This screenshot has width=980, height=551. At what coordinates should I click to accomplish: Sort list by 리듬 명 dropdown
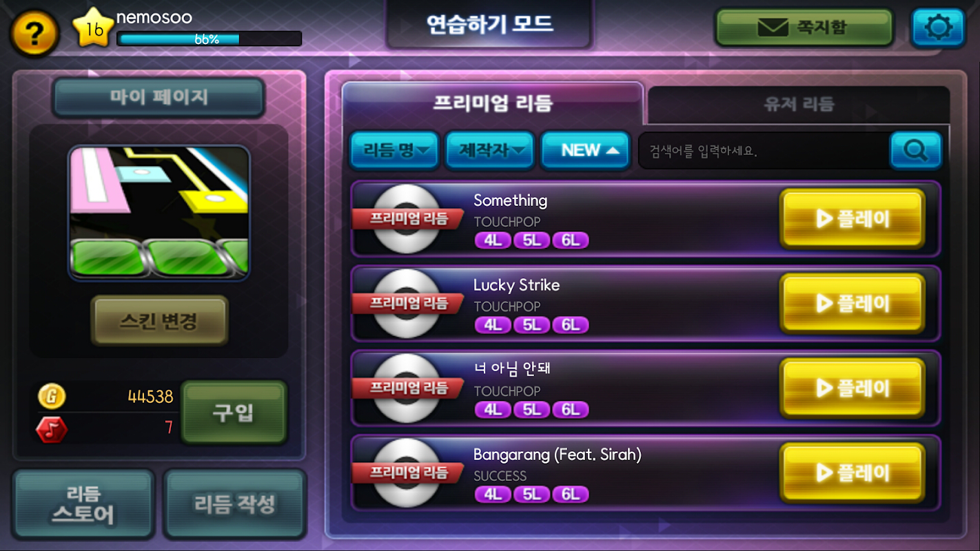point(395,150)
